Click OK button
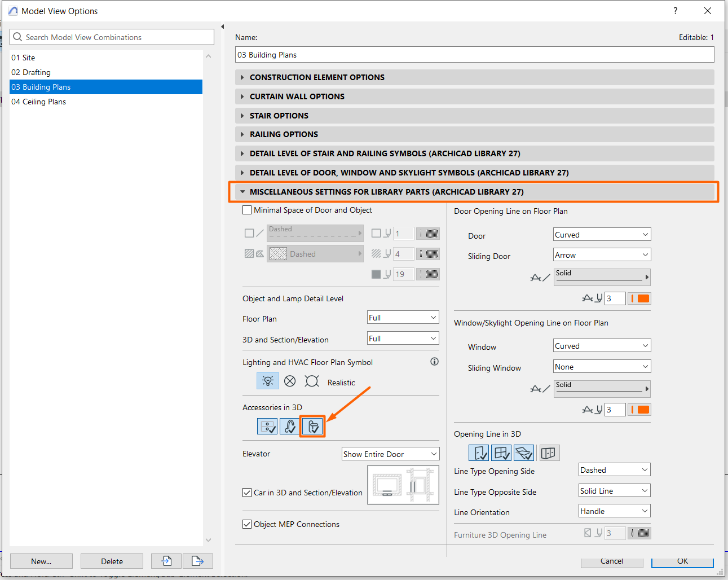 pyautogui.click(x=682, y=561)
